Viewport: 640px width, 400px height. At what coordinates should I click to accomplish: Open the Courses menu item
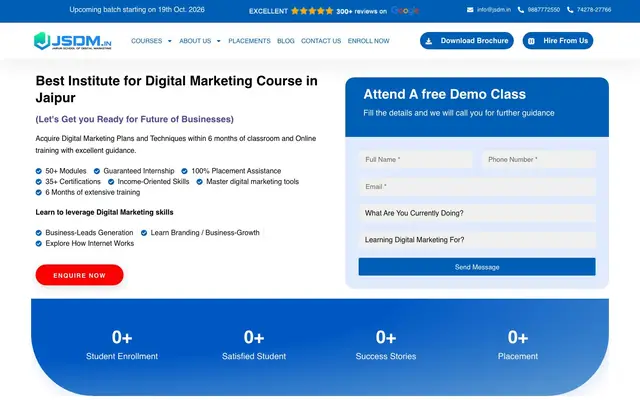coord(147,41)
